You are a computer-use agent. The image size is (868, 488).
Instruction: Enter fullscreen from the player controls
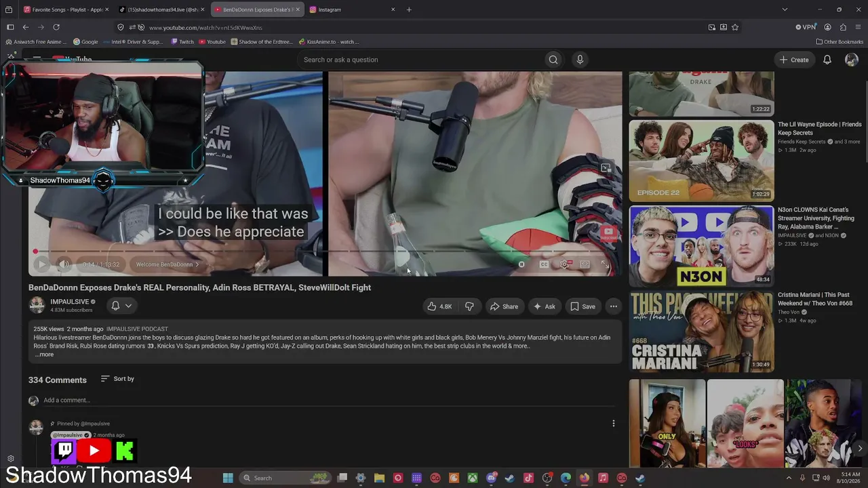click(606, 264)
